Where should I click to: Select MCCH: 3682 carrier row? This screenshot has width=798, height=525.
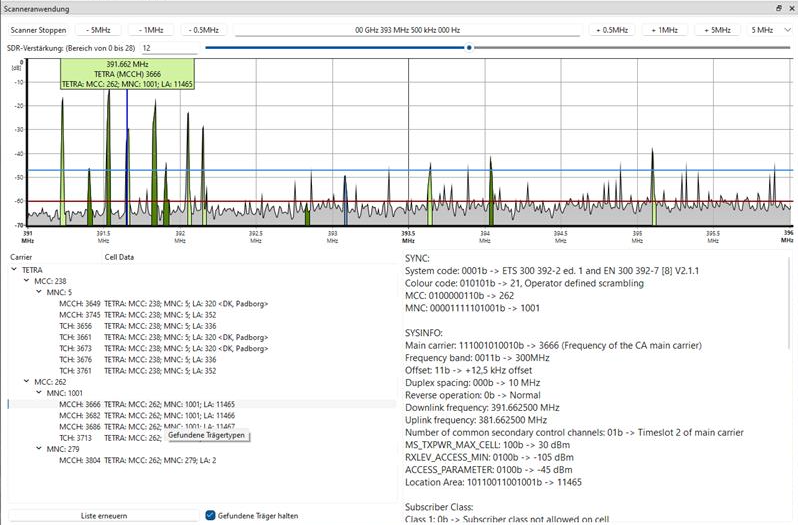pos(80,415)
